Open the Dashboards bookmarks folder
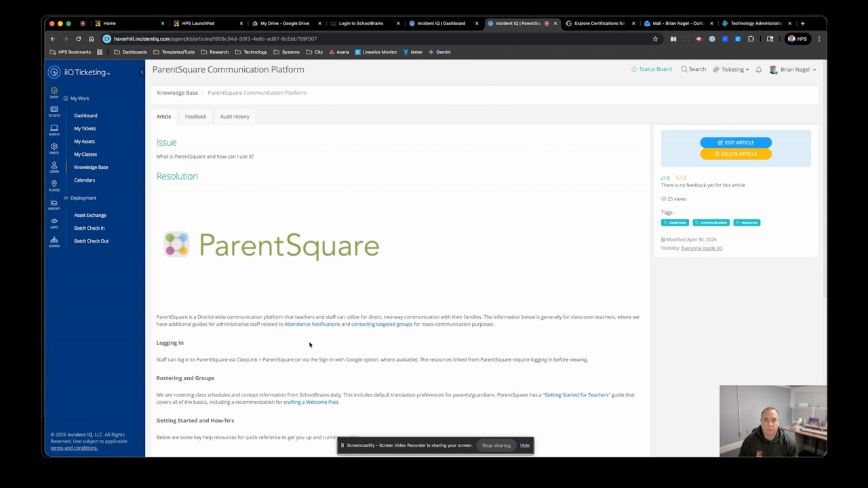Viewport: 868px width, 488px height. click(130, 52)
